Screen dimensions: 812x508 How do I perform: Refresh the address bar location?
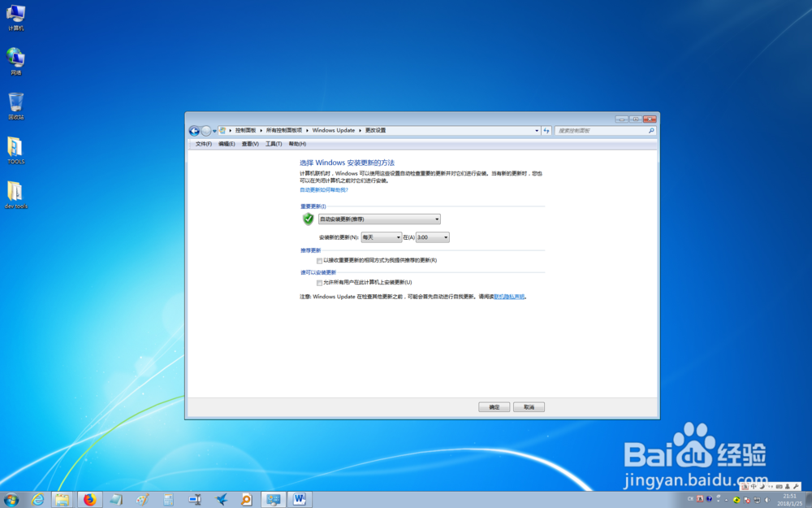point(546,131)
